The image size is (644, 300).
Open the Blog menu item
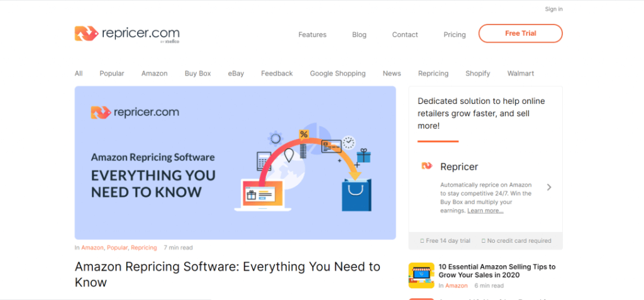pos(359,35)
